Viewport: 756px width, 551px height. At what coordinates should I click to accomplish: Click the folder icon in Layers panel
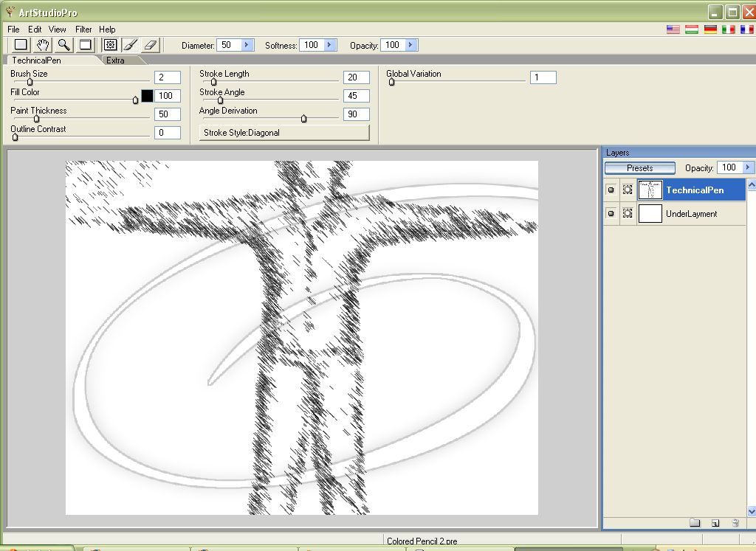click(x=695, y=523)
